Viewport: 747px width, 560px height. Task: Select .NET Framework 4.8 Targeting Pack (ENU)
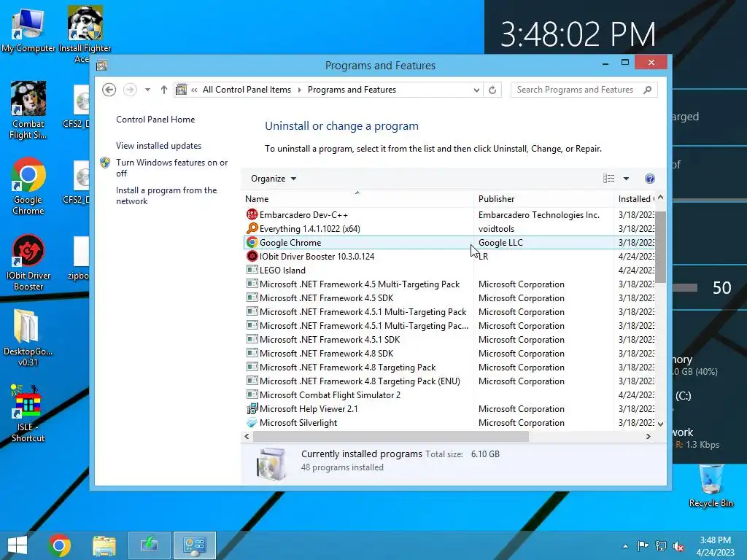(449, 381)
